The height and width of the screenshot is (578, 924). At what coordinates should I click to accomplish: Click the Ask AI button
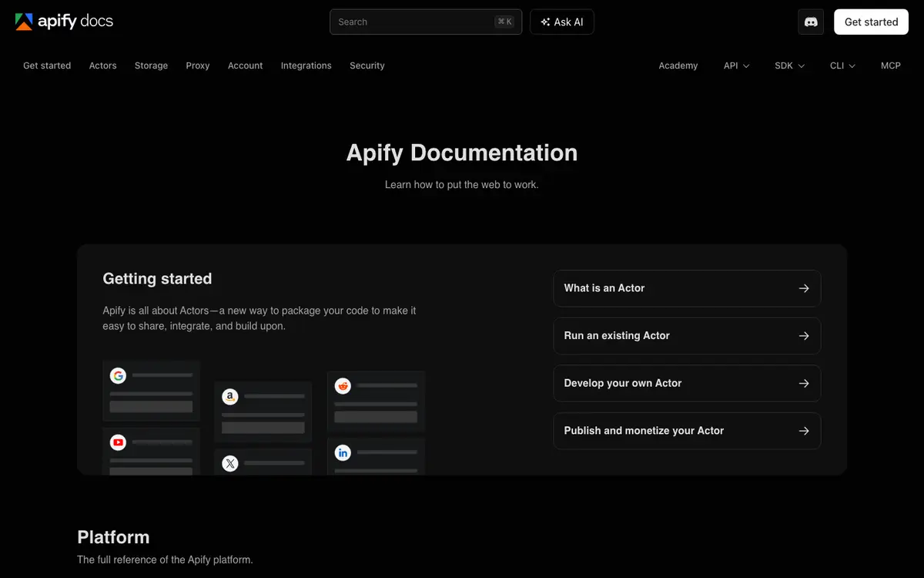[562, 22]
